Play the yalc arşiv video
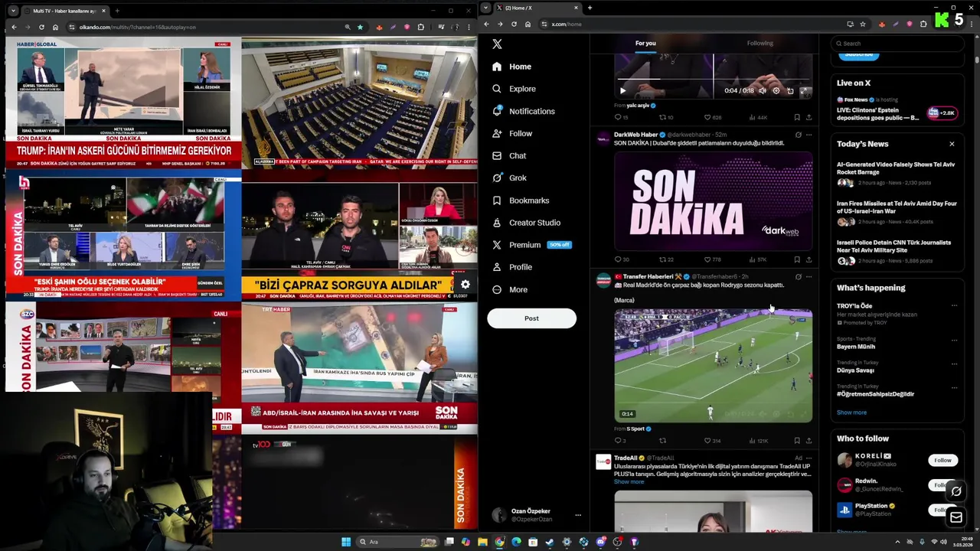Screen dimensions: 980x551 [622, 90]
